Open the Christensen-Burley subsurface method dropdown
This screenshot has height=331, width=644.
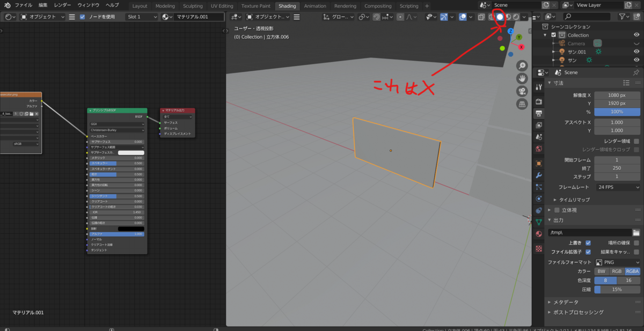(117, 130)
